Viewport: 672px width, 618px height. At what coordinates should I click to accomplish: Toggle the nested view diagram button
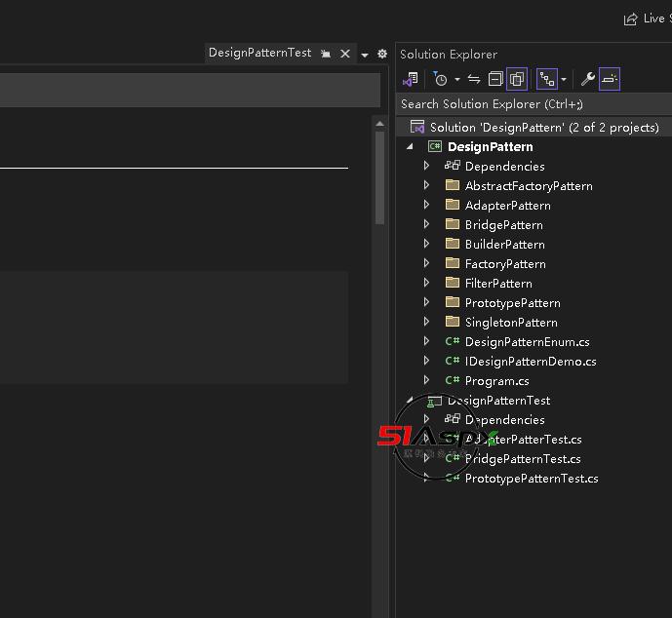[546, 79]
